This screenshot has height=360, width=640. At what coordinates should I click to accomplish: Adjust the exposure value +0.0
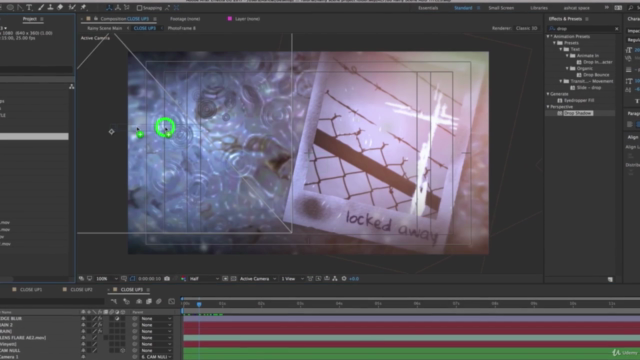[x=354, y=279]
